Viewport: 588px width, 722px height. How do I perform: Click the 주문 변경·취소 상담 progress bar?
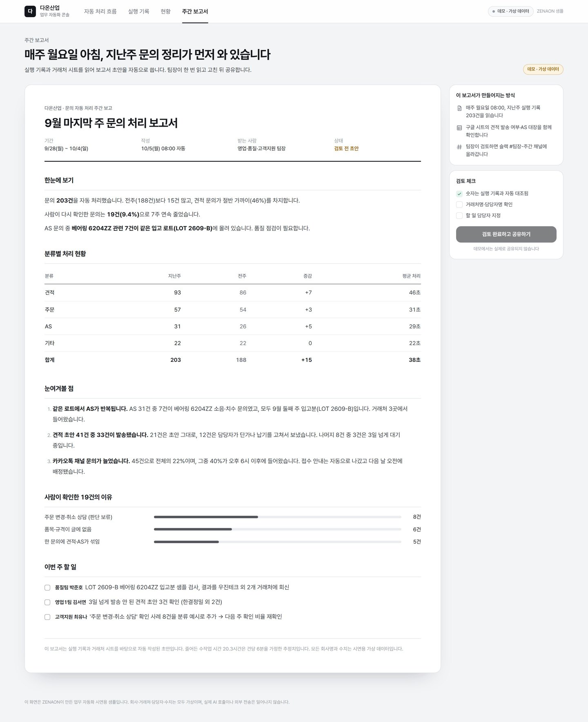pyautogui.click(x=278, y=517)
